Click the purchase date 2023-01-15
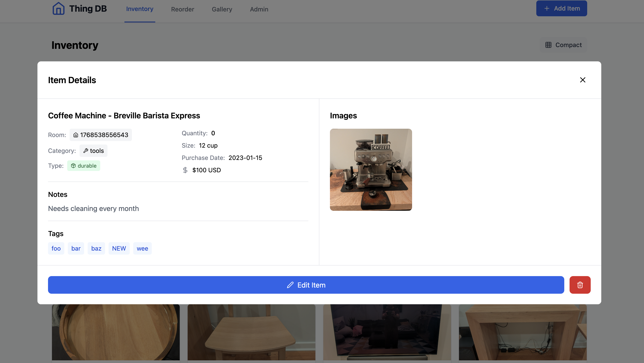 point(245,158)
